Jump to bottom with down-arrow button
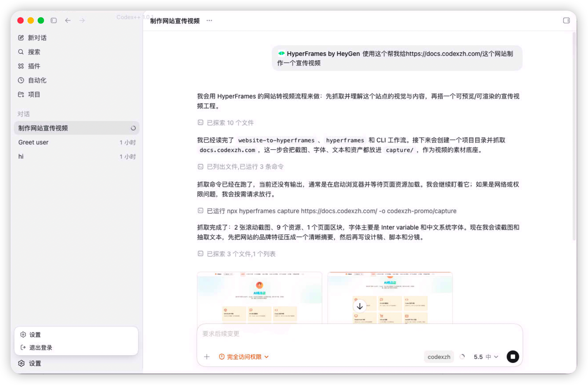Screen dimensions: 588x385 360,306
